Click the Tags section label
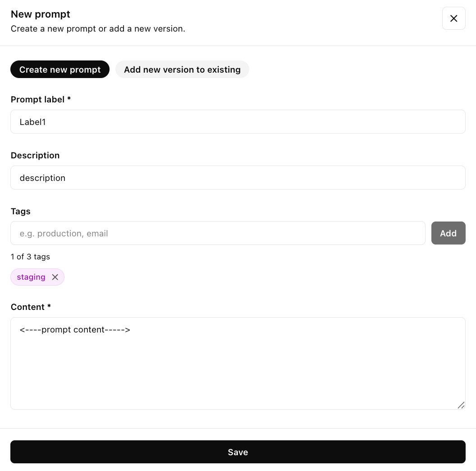This screenshot has width=476, height=471. 20,211
